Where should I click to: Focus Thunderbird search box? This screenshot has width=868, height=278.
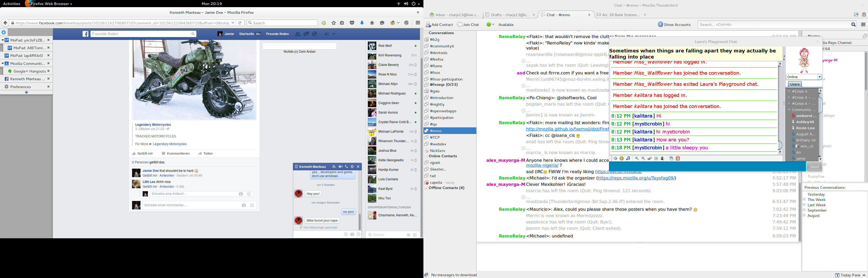pos(777,25)
